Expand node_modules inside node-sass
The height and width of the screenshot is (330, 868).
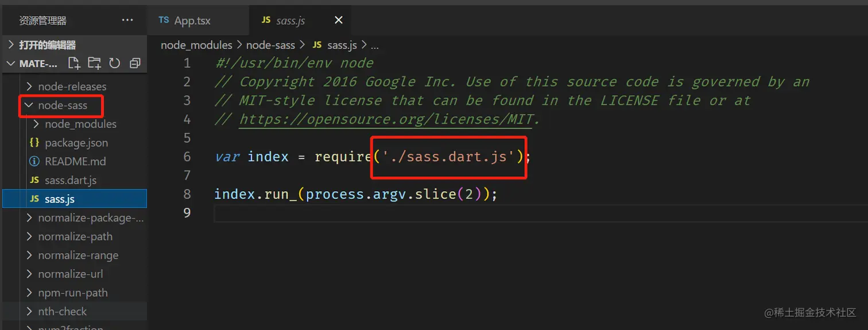(80, 124)
